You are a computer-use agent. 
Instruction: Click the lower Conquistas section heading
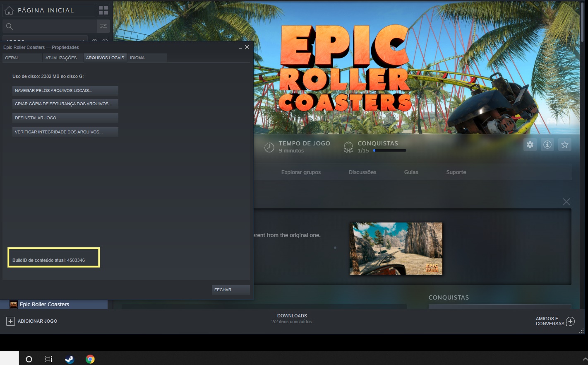(x=449, y=297)
